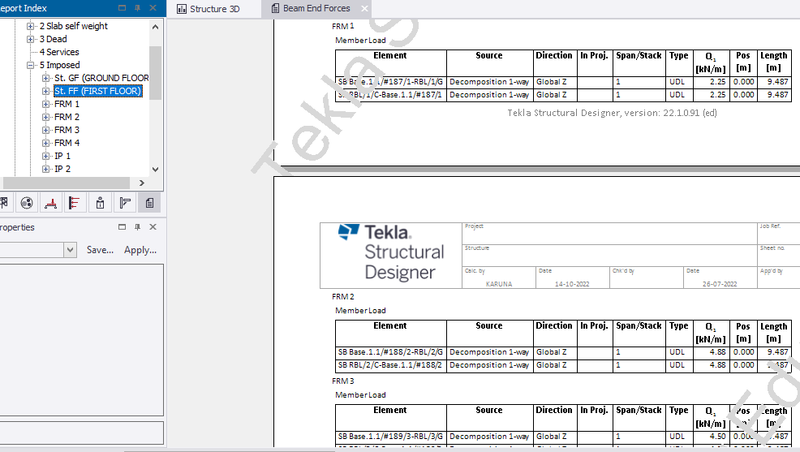Select the 2 Slab self weight item
Screen dimensions: 800x452
click(x=73, y=26)
